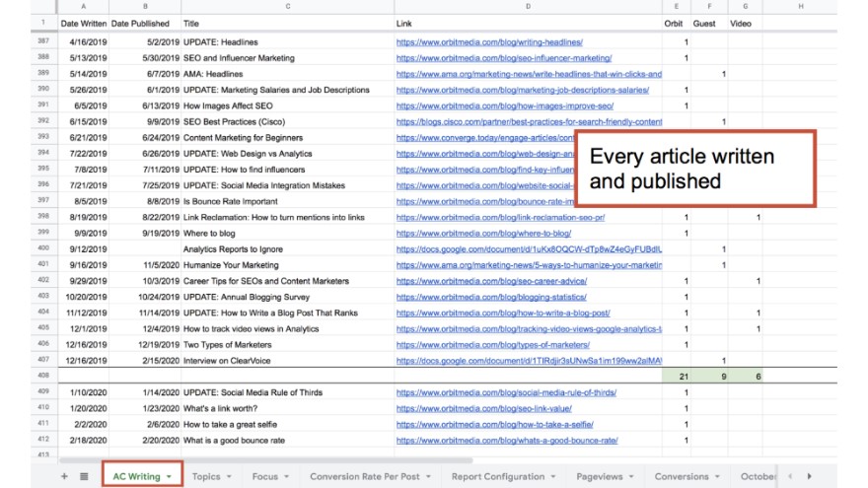Select the Orbit total cell showing 21
The width and height of the screenshot is (868, 488).
coord(676,377)
